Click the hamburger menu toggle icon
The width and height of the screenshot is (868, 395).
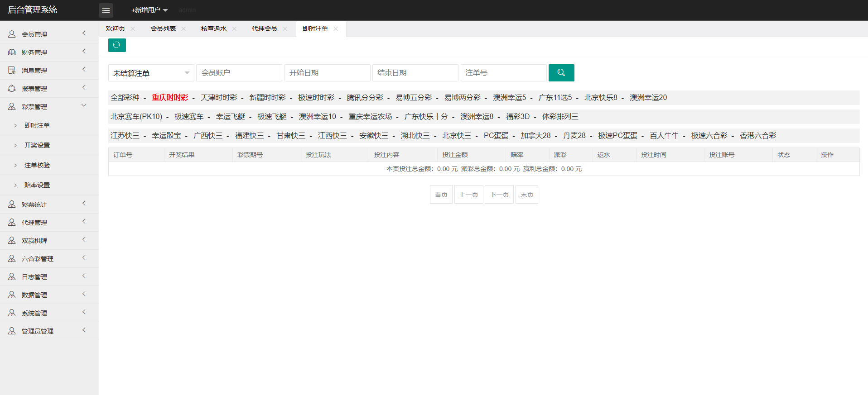tap(106, 10)
